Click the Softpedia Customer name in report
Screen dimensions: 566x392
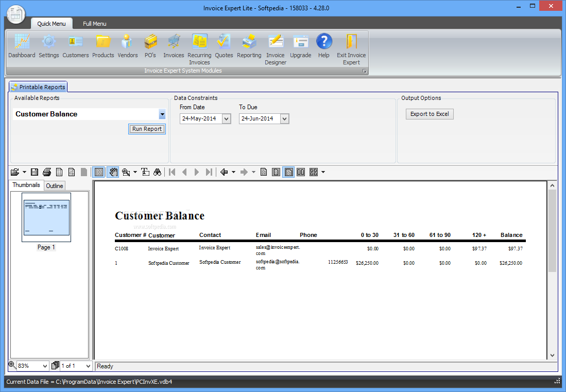click(x=168, y=263)
